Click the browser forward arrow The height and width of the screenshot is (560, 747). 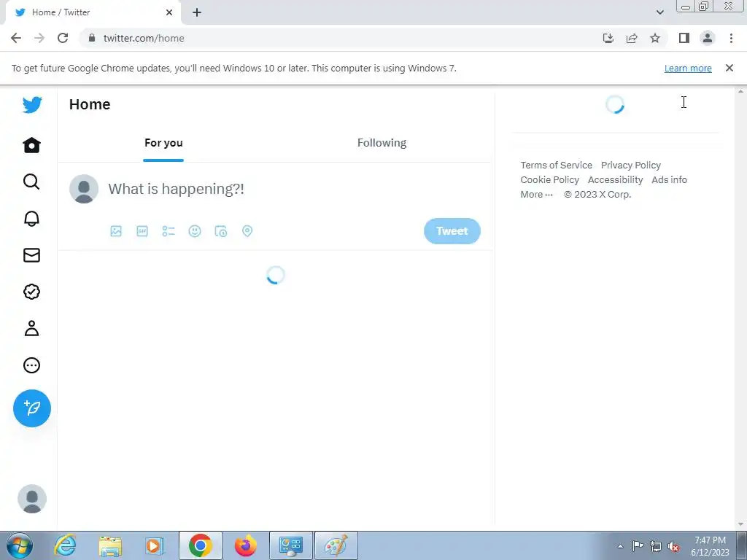(x=39, y=38)
